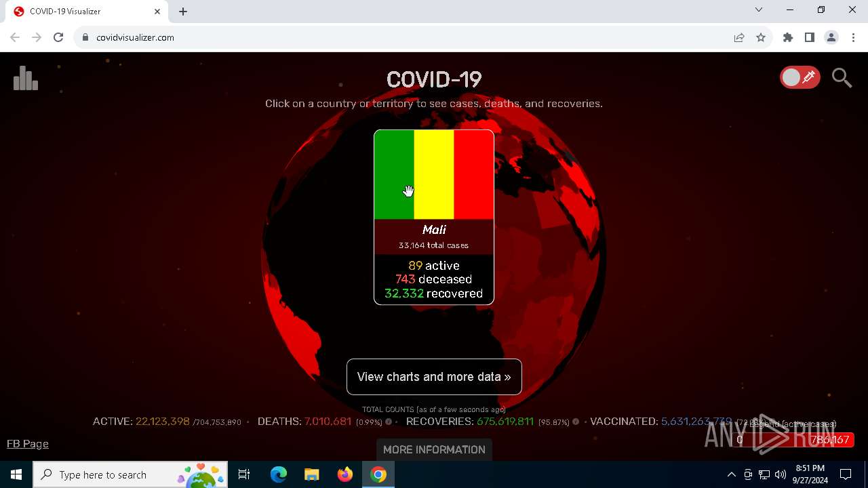Reload the page in Chrome

[58, 37]
